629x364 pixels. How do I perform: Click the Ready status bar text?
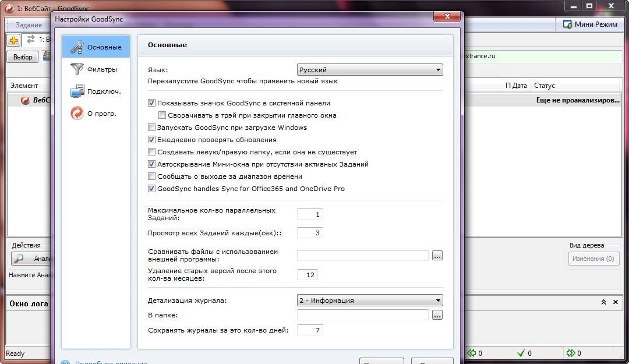click(x=15, y=353)
